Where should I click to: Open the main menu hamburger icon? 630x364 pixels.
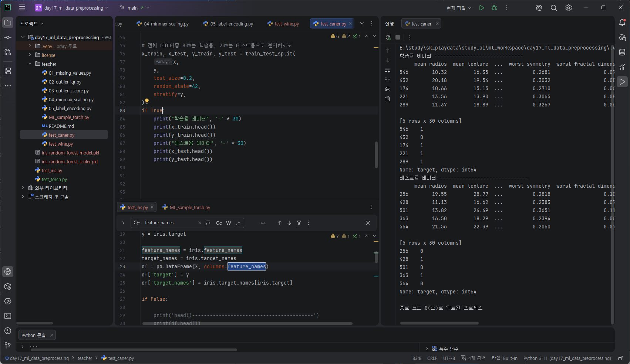[22, 7]
